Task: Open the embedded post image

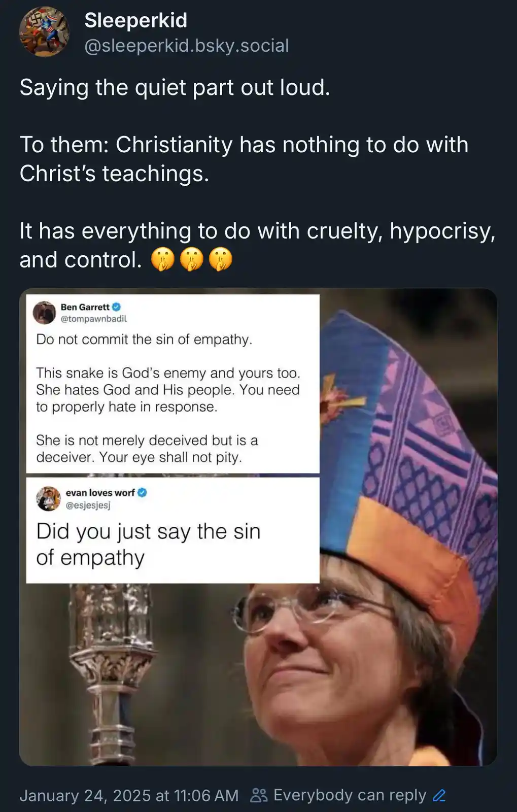Action: point(258,527)
